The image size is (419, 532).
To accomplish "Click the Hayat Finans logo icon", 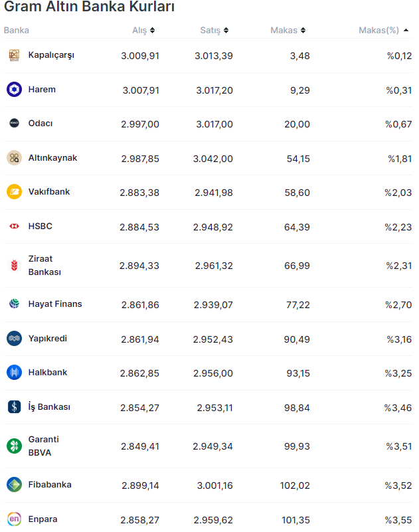I will (14, 304).
